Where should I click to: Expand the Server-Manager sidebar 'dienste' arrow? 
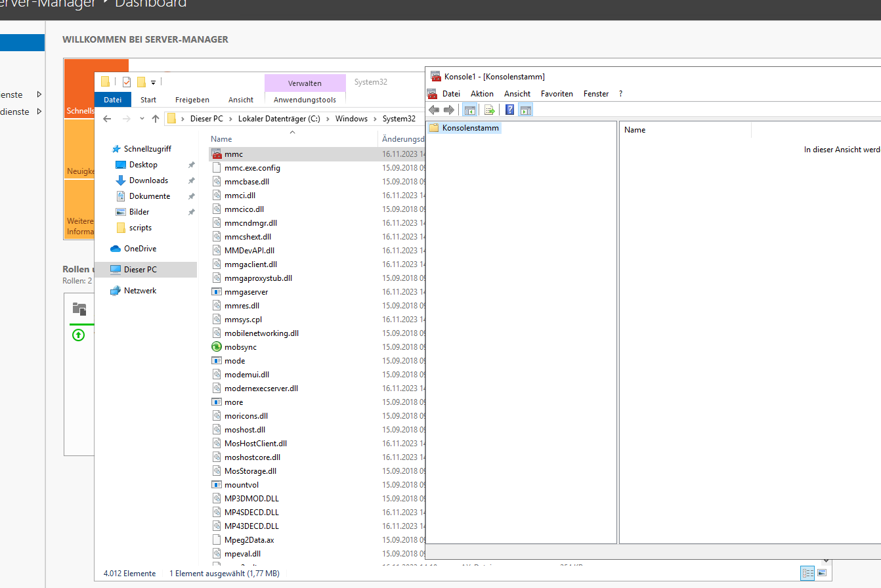point(39,112)
